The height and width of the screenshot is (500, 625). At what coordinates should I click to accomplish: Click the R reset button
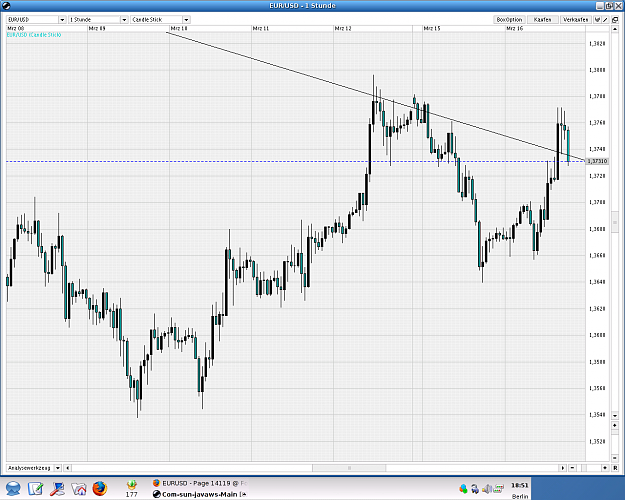(x=615, y=468)
